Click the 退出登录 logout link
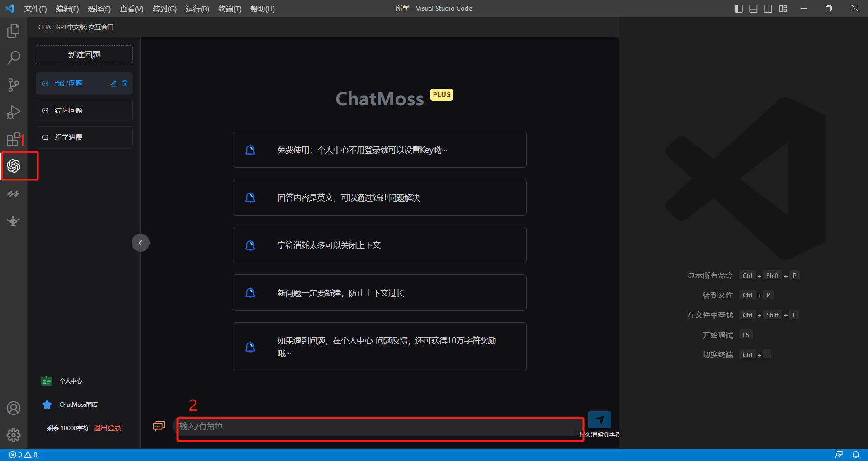This screenshot has width=868, height=461. point(108,428)
